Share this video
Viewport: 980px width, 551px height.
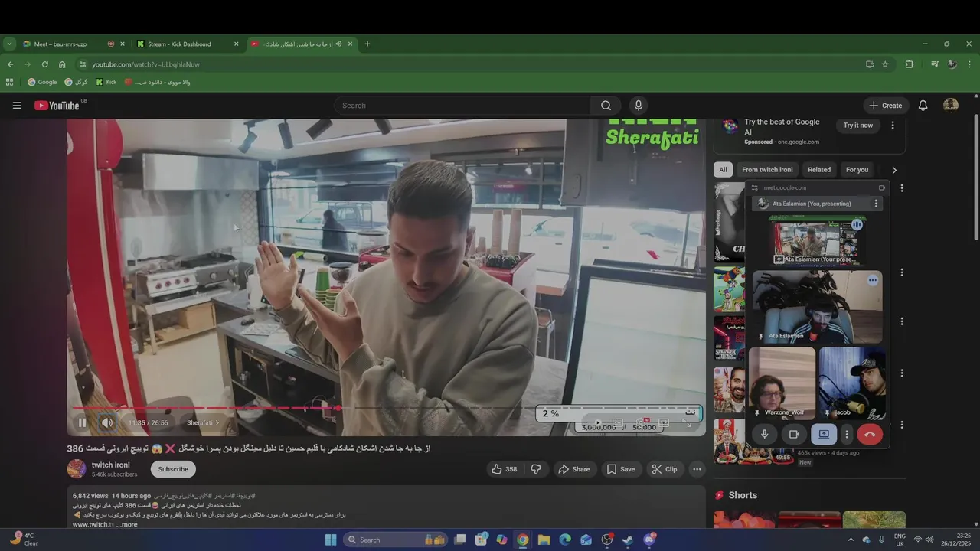pyautogui.click(x=574, y=469)
